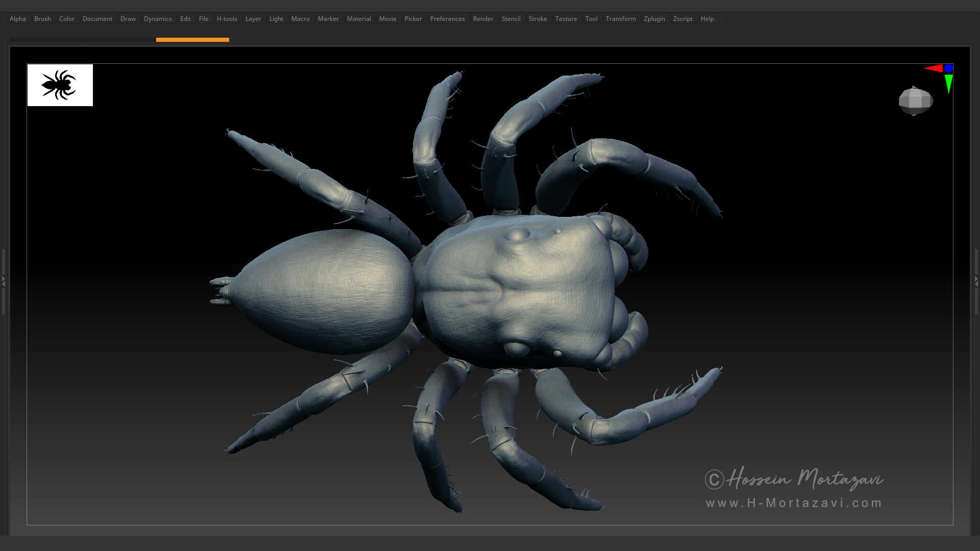Image resolution: width=980 pixels, height=551 pixels.
Task: Open the Help menu
Action: (707, 18)
